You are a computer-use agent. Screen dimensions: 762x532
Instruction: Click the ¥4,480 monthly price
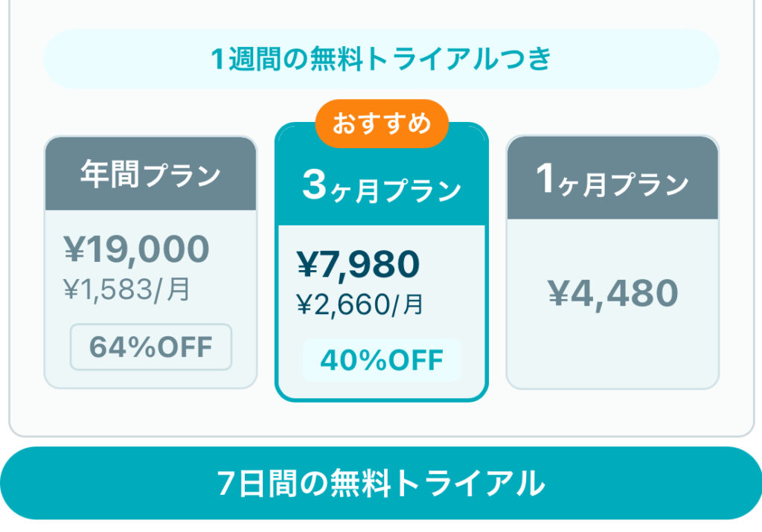click(612, 293)
